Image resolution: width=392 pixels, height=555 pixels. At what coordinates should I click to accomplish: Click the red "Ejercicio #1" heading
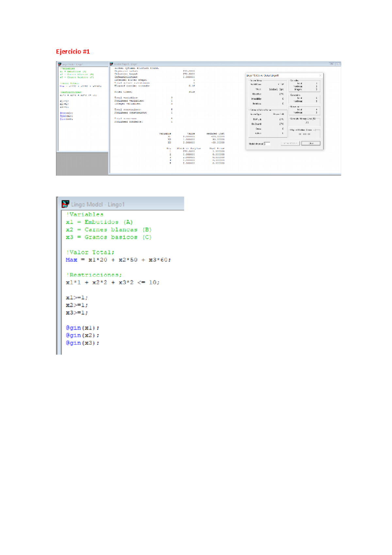point(73,52)
